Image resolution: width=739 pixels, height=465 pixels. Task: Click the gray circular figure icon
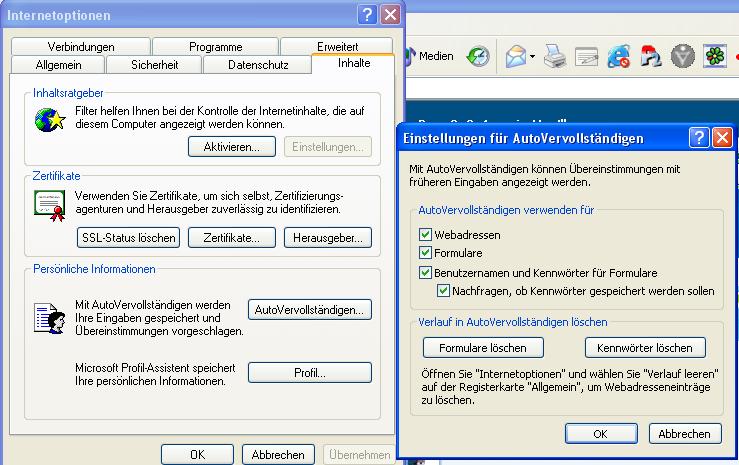pyautogui.click(x=682, y=57)
